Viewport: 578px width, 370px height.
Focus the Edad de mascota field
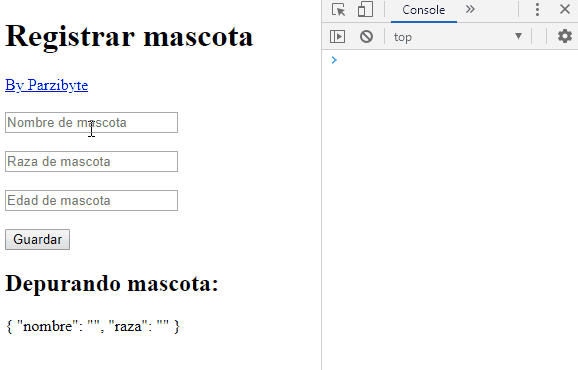point(91,200)
